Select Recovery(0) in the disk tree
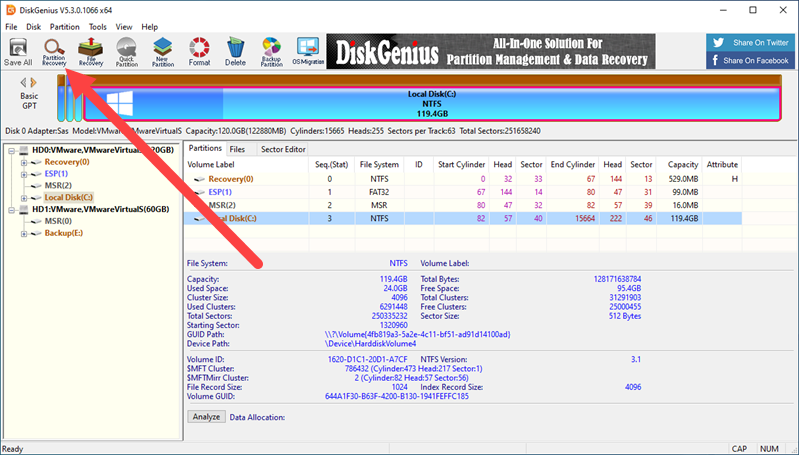 (x=67, y=162)
